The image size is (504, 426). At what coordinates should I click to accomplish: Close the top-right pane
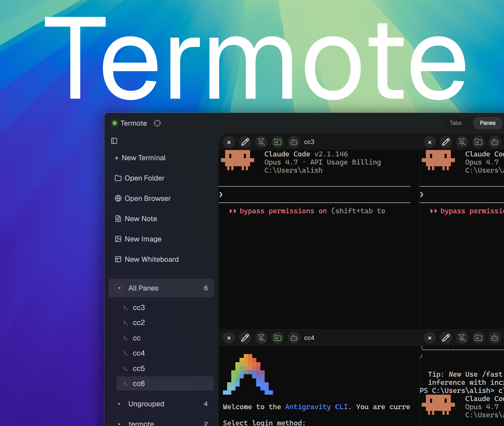(x=430, y=142)
